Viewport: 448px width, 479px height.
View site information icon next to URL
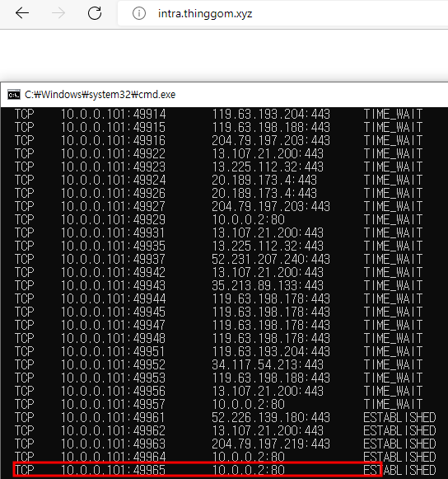pyautogui.click(x=139, y=13)
